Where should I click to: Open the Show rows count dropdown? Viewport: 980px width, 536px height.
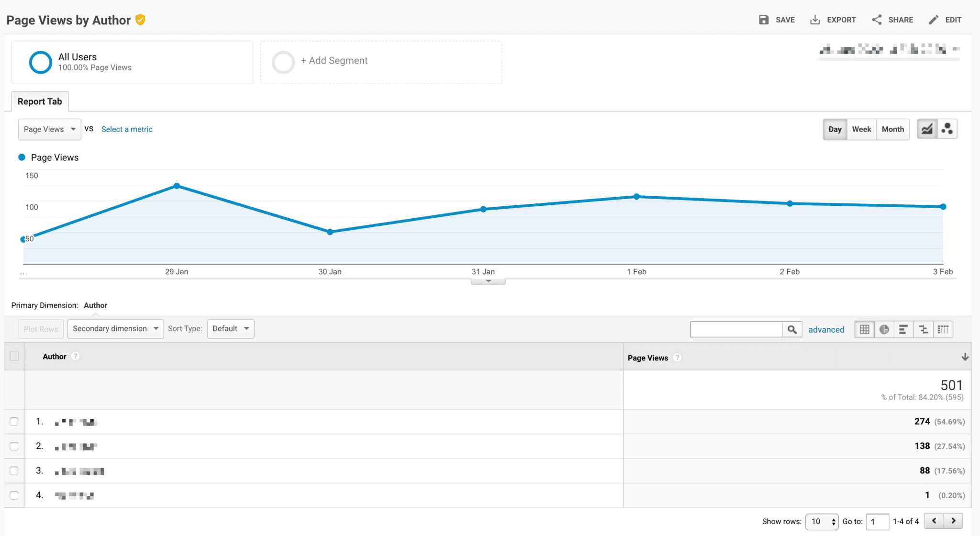822,522
